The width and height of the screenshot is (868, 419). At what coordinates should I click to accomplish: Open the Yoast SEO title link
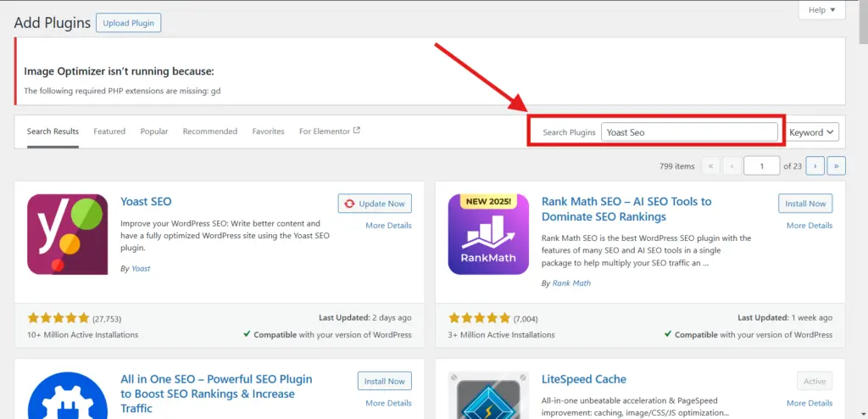(x=146, y=201)
